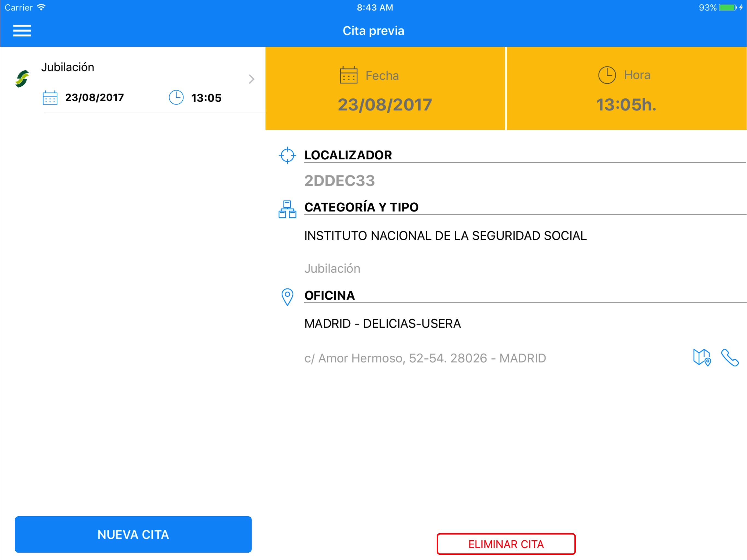Click the Seguridad Social logo icon
The image size is (747, 560).
(22, 79)
